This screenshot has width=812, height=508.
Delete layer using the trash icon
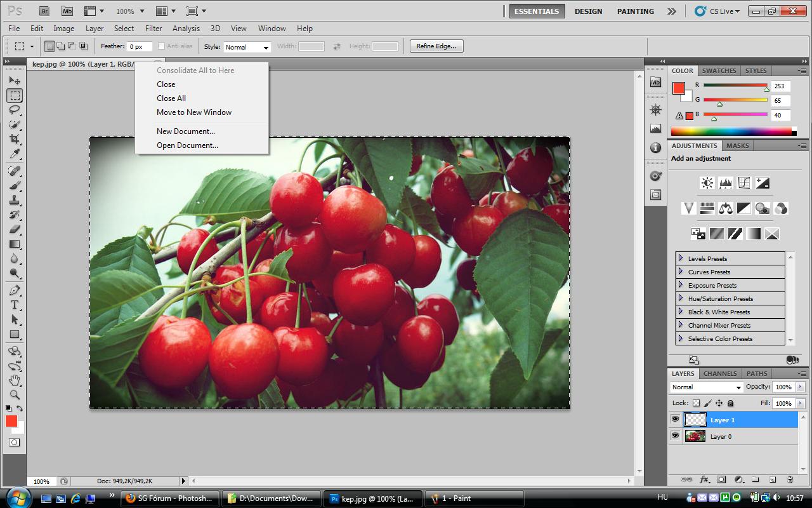click(790, 479)
